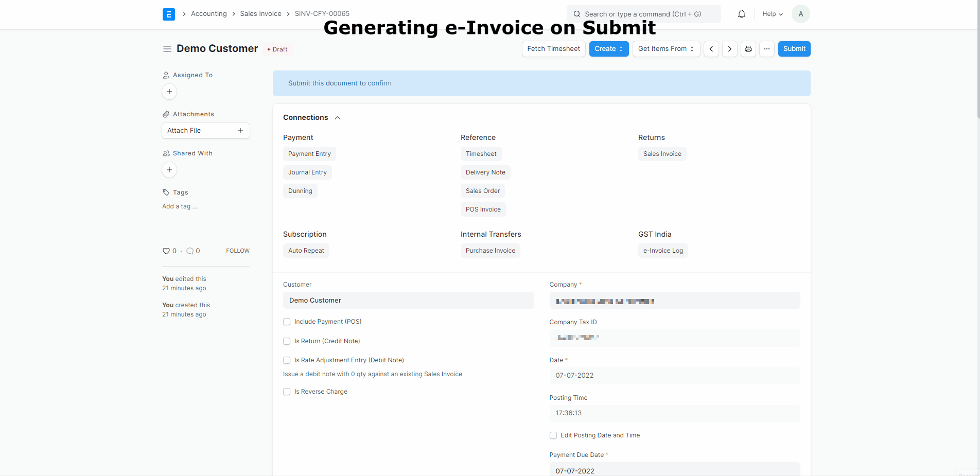This screenshot has width=980, height=476.
Task: Add attachment with plus icon
Action: [240, 131]
